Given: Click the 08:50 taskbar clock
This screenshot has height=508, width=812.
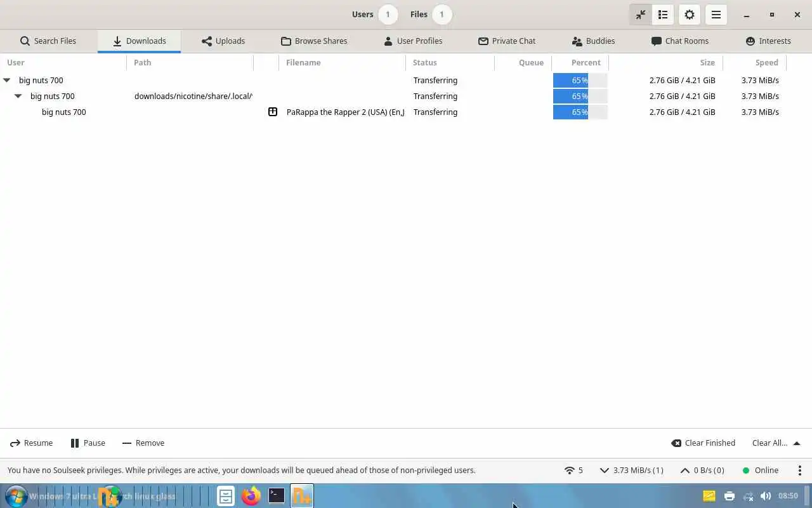Looking at the screenshot, I should point(788,496).
